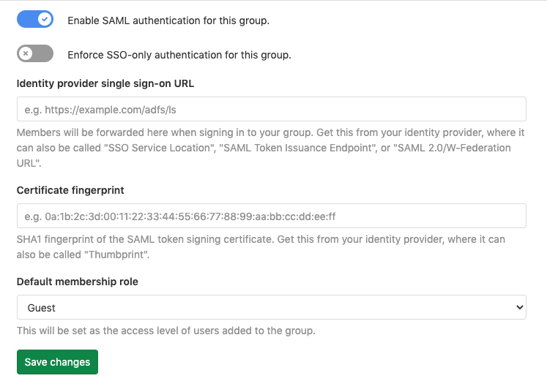The width and height of the screenshot is (547, 392).
Task: Select the Guest value in role combo box
Action: point(42,308)
